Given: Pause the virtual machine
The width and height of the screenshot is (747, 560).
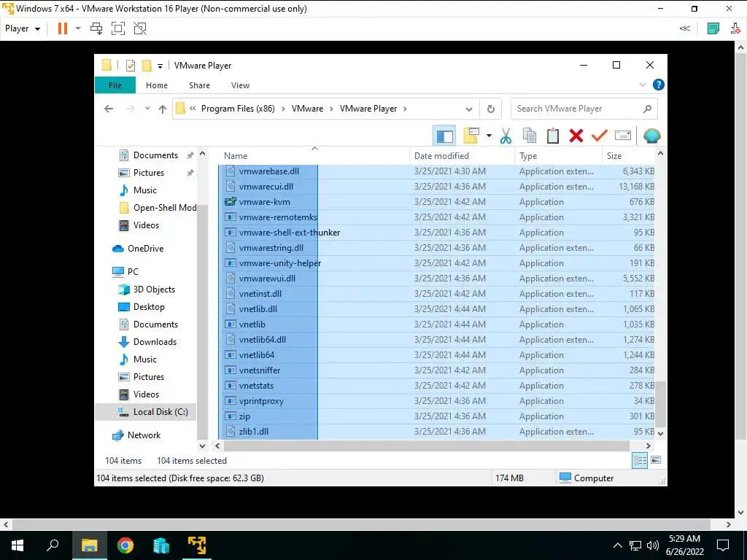Looking at the screenshot, I should pyautogui.click(x=63, y=28).
